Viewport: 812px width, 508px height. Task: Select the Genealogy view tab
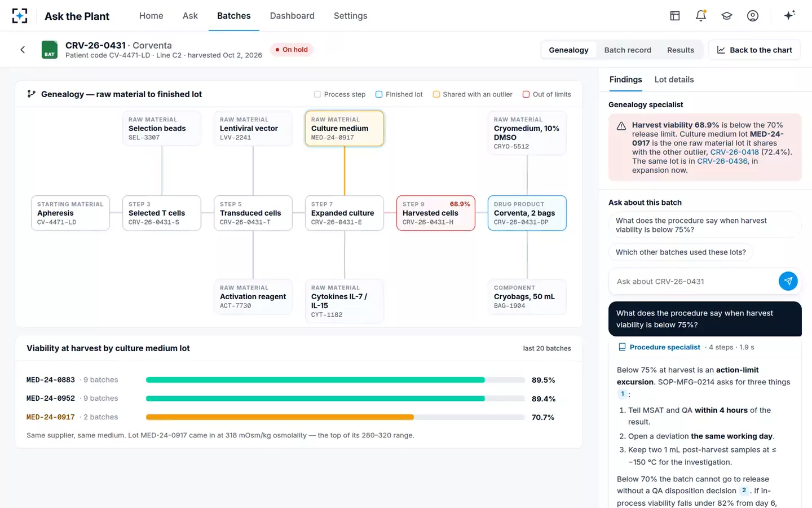568,50
